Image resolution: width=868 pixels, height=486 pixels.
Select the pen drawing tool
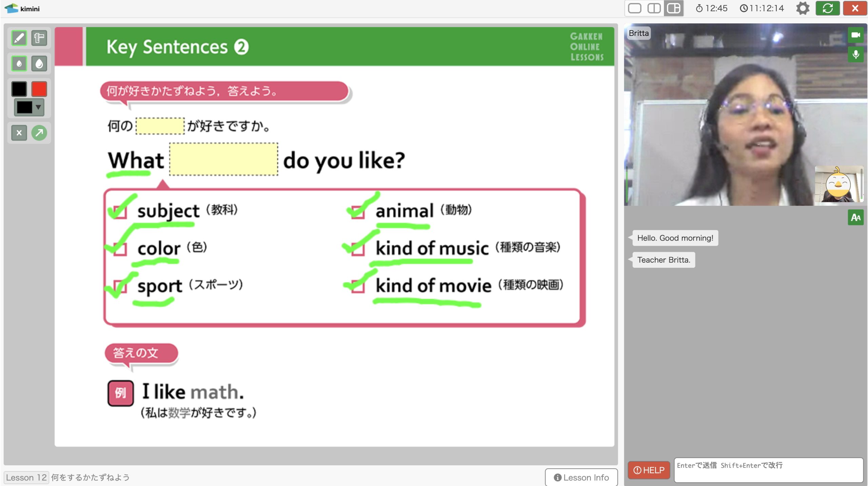click(19, 38)
